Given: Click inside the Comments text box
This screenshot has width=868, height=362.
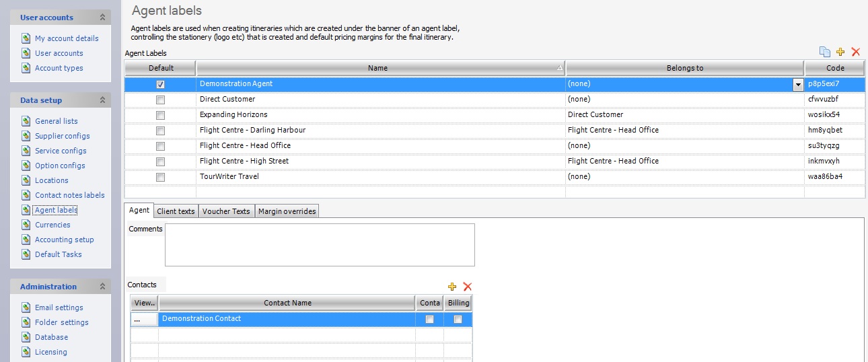Looking at the screenshot, I should point(320,244).
